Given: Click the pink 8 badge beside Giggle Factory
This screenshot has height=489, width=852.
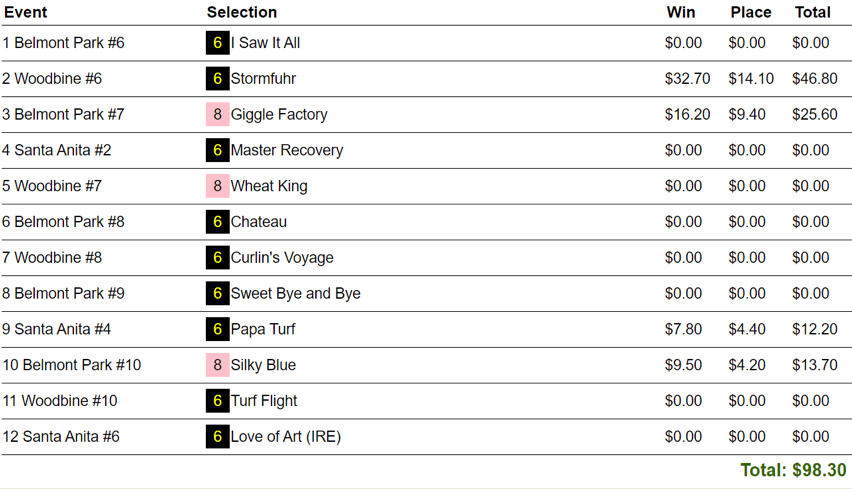Looking at the screenshot, I should coord(217,115).
